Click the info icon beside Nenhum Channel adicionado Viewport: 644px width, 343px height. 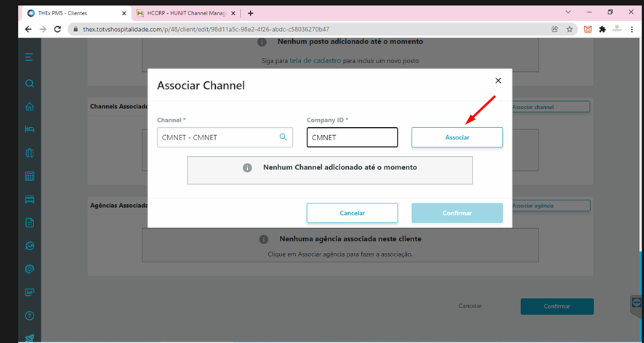coord(247,168)
